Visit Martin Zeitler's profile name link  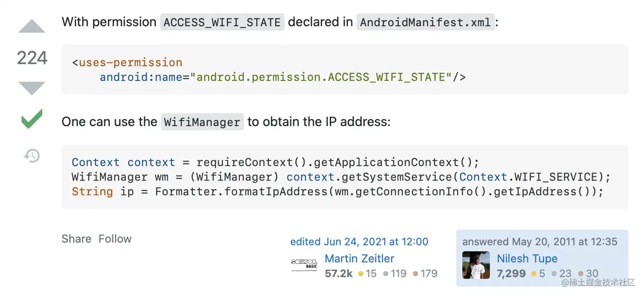[359, 259]
